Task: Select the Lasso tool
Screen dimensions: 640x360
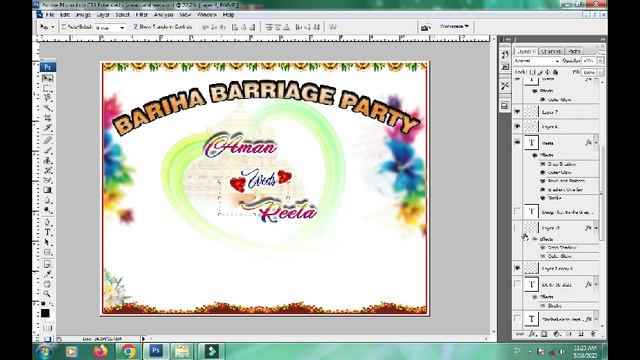Action: pyautogui.click(x=48, y=98)
